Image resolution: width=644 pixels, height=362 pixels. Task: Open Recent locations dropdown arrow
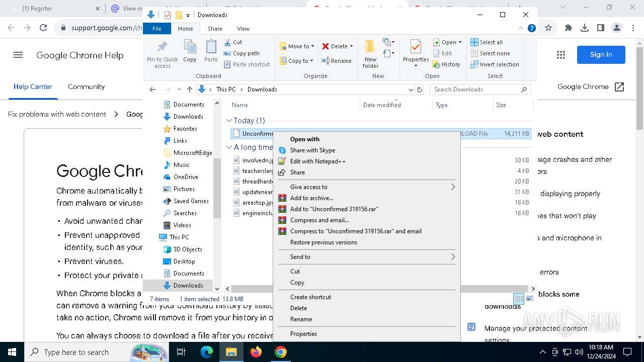(x=179, y=89)
